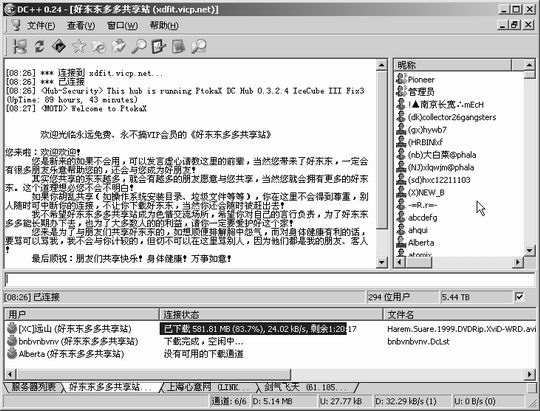Sort user list by 昵称 column header
Viewport: 540px width, 411px height.
[453, 65]
